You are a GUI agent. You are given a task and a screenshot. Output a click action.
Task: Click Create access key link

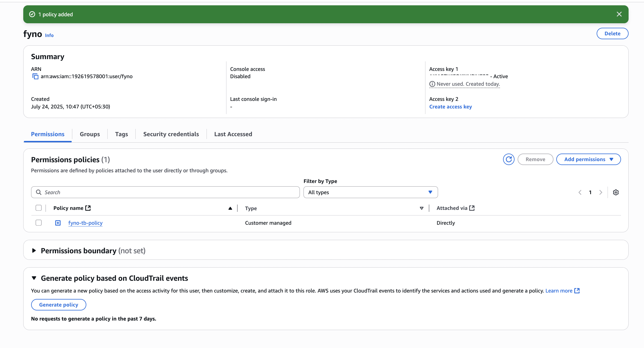450,107
